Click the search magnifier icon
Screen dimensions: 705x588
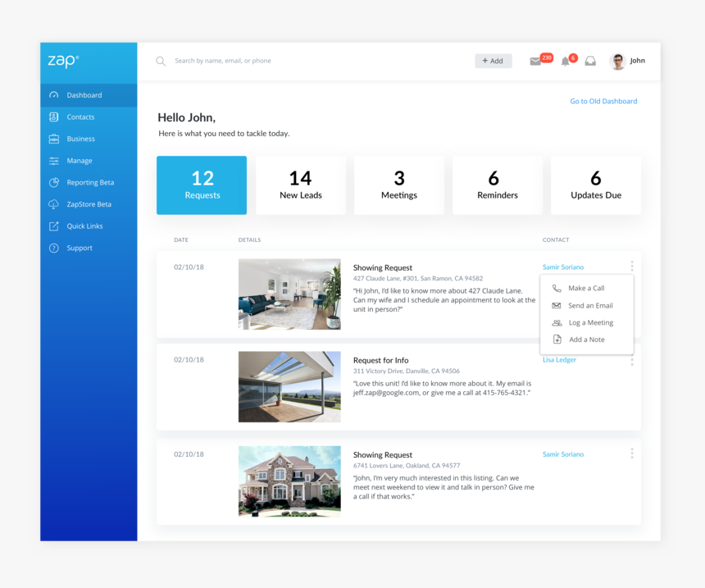[x=160, y=61]
